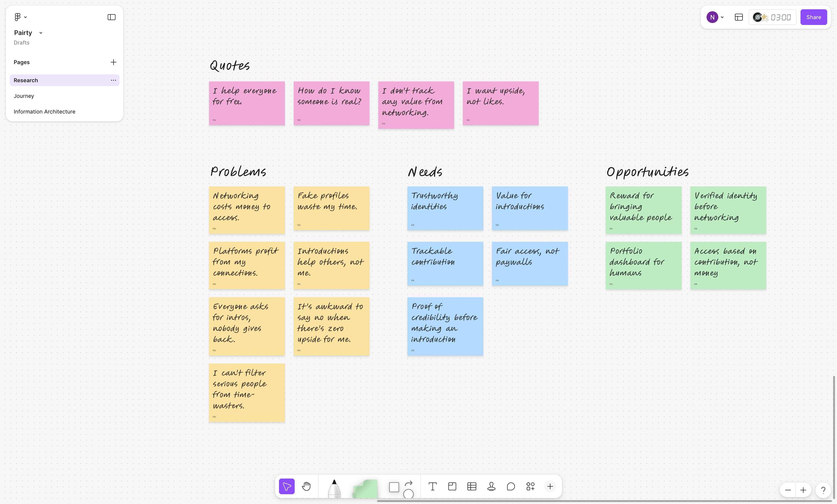Select the Hand tool
Screen dimensions: 837x504
pyautogui.click(x=306, y=486)
